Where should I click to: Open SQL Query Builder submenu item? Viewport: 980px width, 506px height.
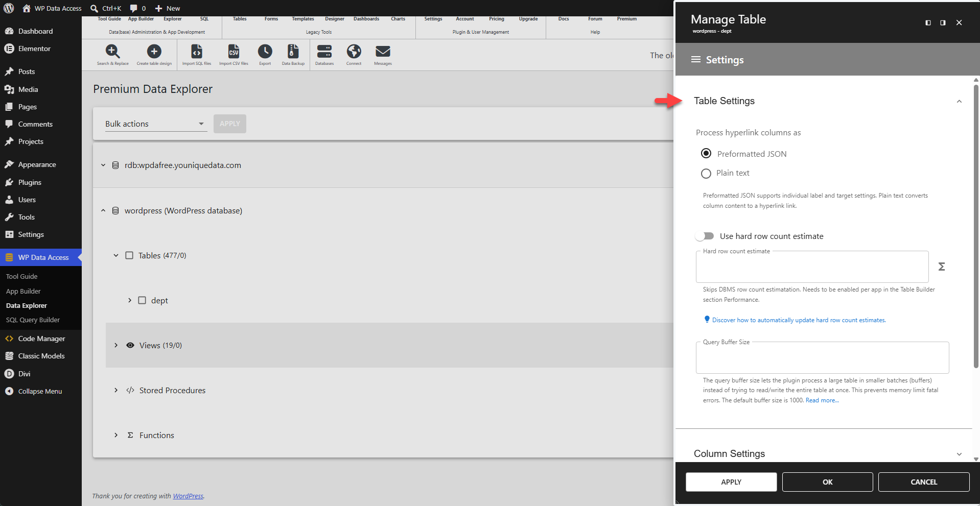pyautogui.click(x=33, y=320)
